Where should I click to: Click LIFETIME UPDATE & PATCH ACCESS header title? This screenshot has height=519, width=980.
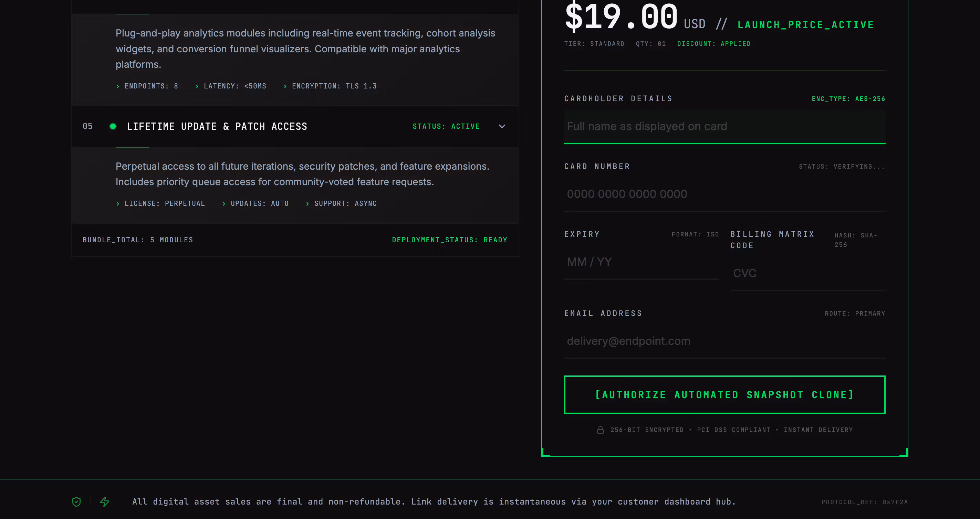(217, 126)
